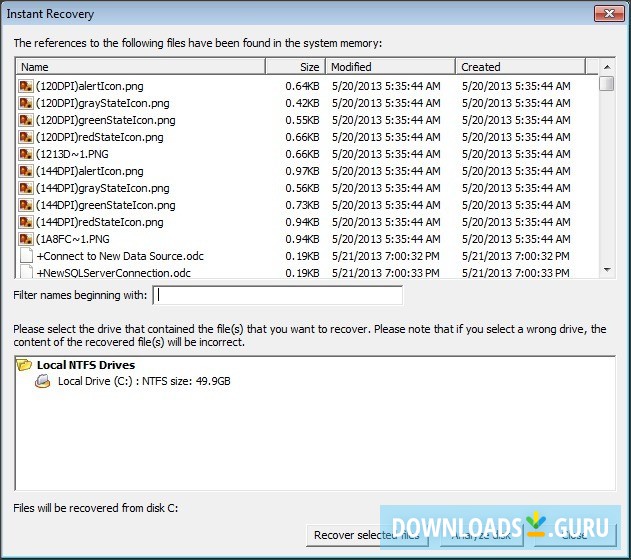Close the Instant Recovery dialog

tap(609, 14)
